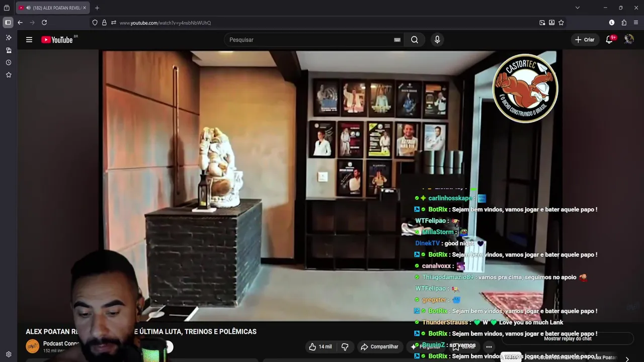Click the video player area
This screenshot has height=362, width=644.
click(331, 186)
